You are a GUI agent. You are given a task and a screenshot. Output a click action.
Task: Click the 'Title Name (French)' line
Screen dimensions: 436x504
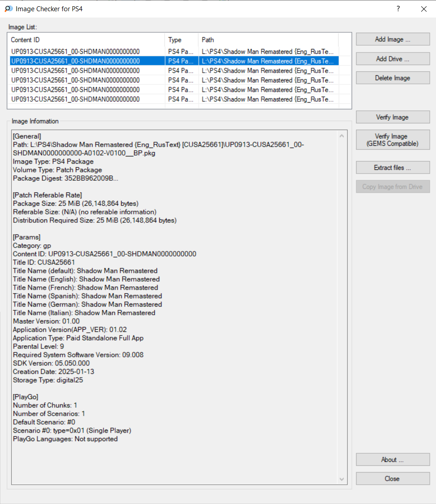tap(86, 287)
